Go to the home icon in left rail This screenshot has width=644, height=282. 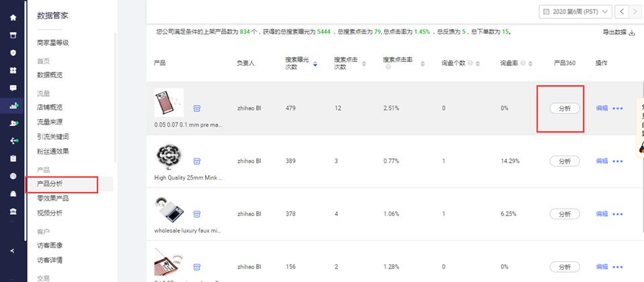click(x=13, y=17)
